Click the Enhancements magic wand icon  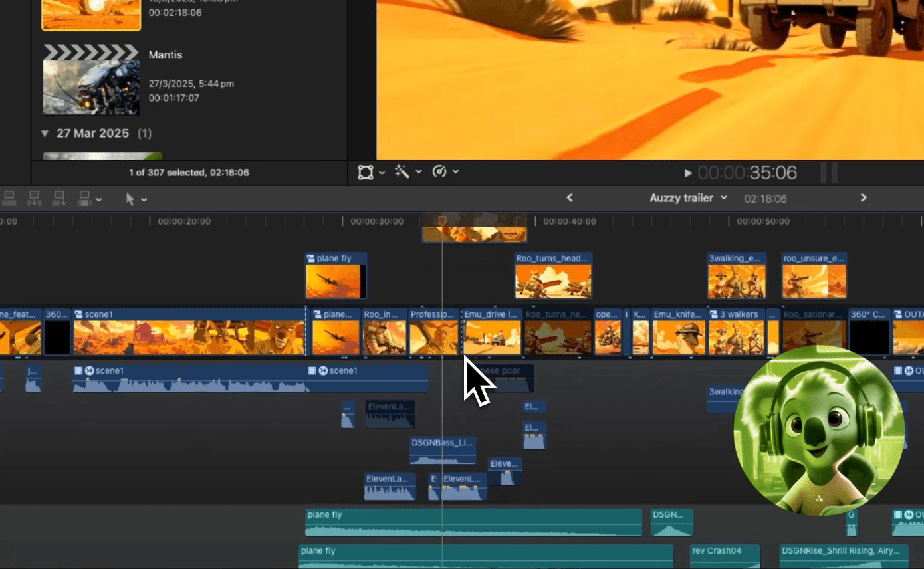(403, 171)
